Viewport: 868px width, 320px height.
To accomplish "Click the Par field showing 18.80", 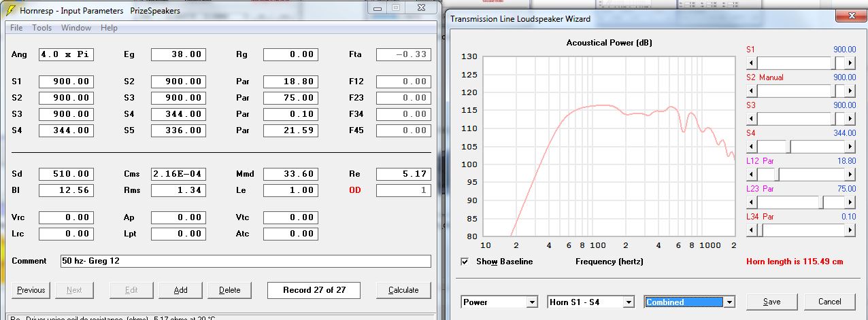I will click(x=290, y=82).
